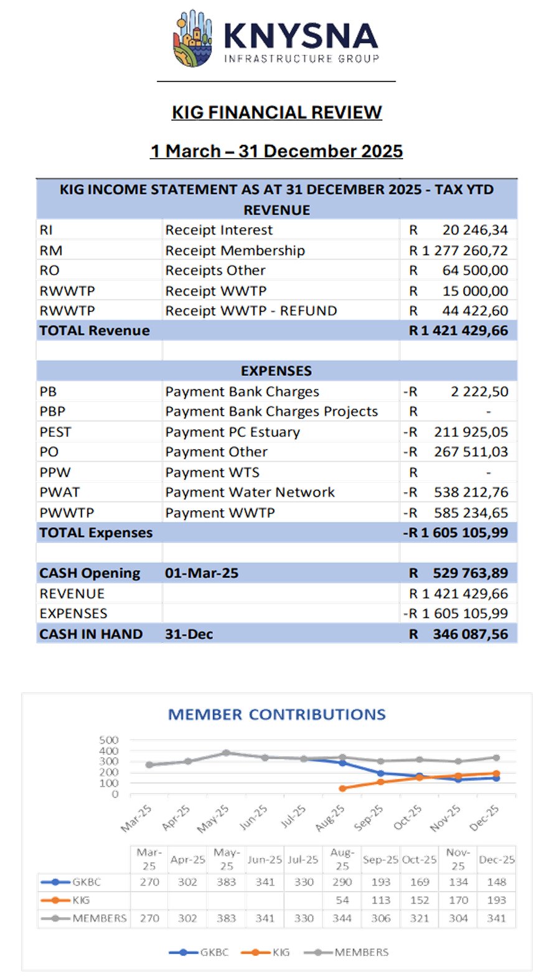
Task: Click the 'Payment WTS' description
Action: (x=212, y=472)
